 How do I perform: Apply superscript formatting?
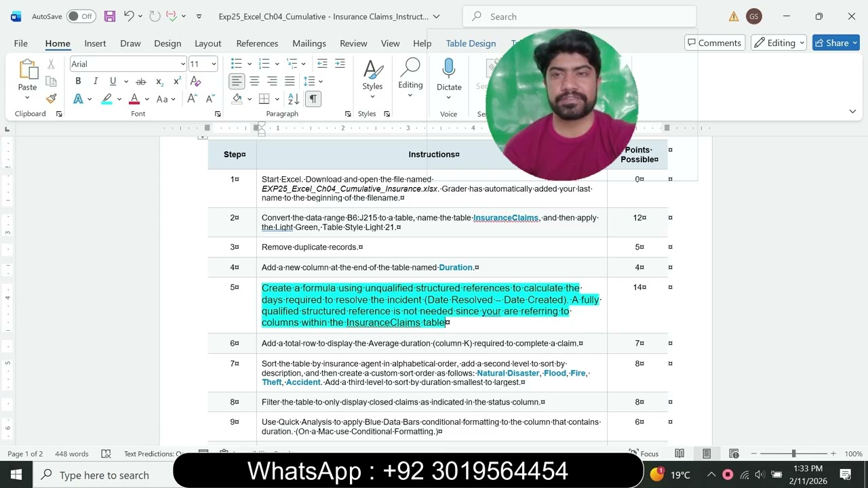(177, 81)
